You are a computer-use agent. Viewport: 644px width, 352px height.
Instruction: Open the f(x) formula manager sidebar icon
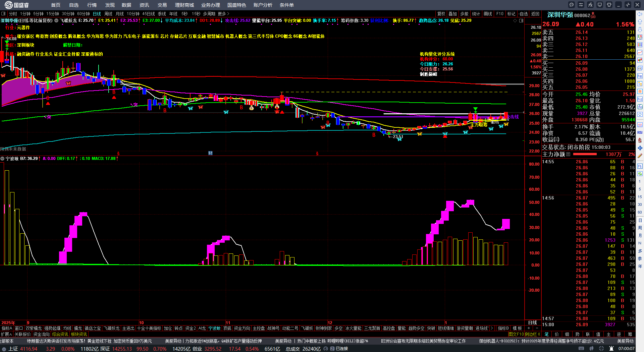pos(640,107)
